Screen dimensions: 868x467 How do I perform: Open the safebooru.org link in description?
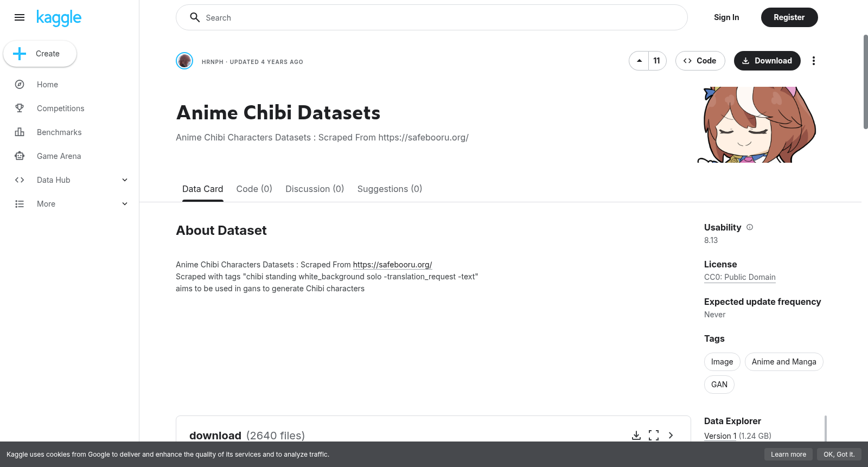click(x=392, y=265)
